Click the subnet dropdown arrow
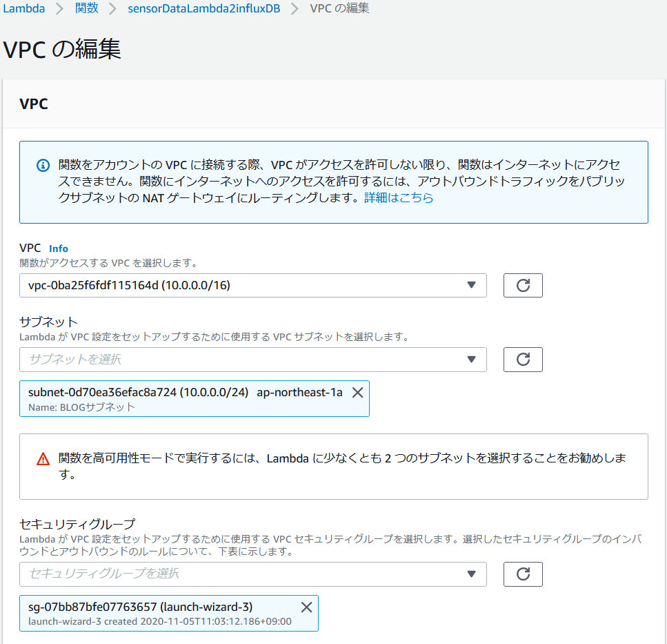667x644 pixels. click(471, 359)
